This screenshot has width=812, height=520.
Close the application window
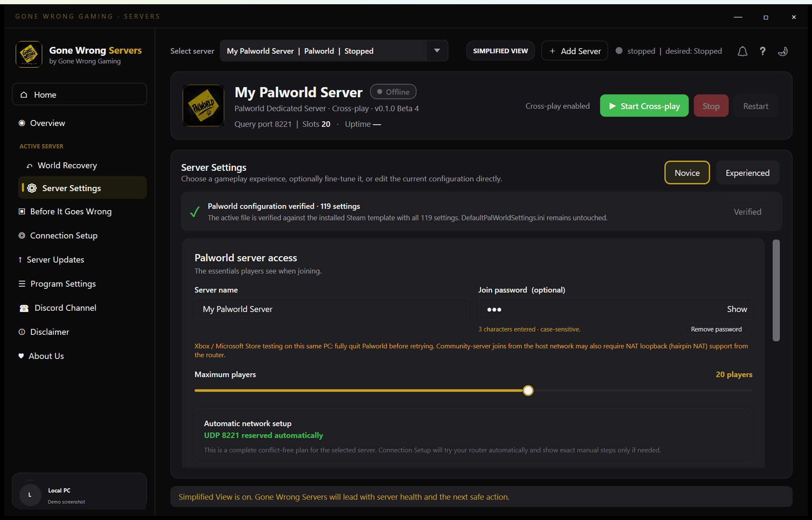pos(793,17)
